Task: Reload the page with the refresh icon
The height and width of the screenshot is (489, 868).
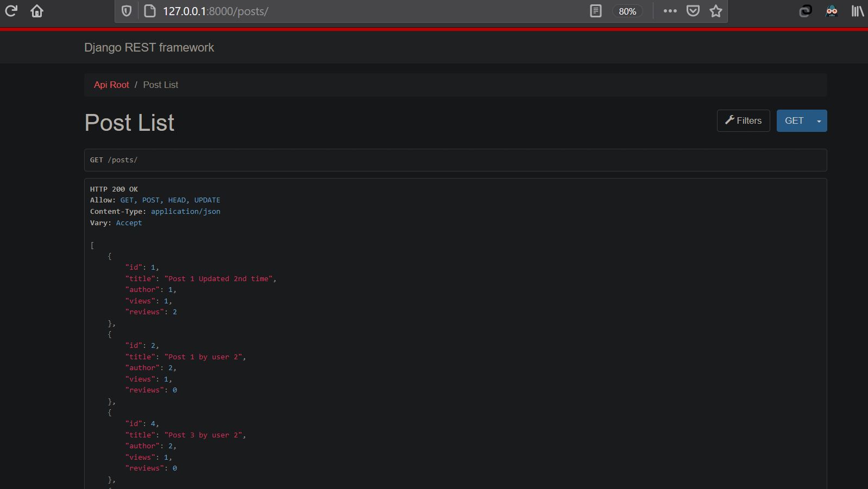Action: coord(11,11)
